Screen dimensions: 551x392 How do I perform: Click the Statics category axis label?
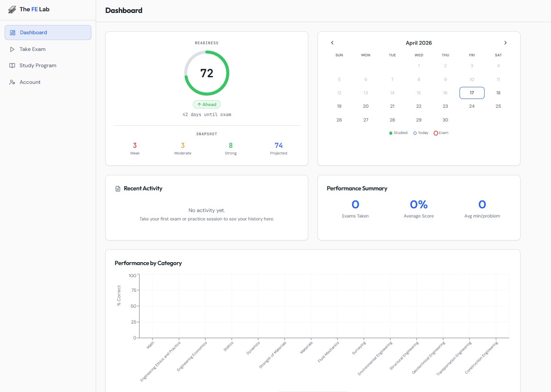[x=229, y=346]
